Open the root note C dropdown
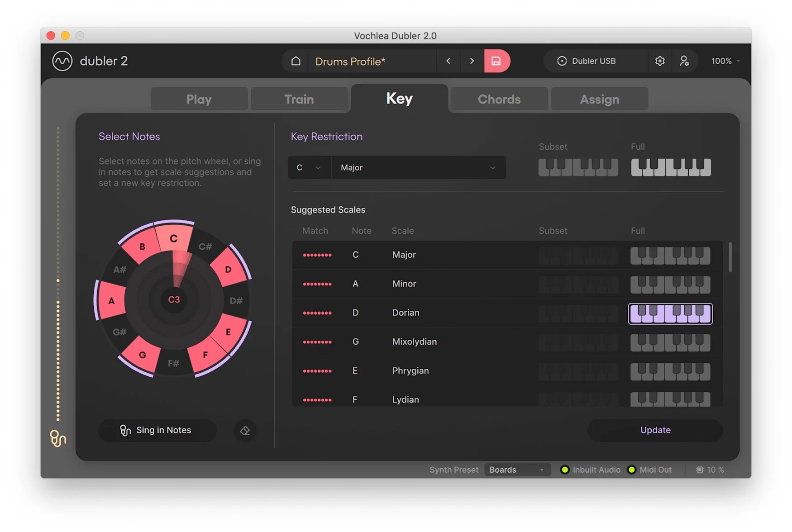Viewport: 792px width, 532px height. pyautogui.click(x=309, y=168)
